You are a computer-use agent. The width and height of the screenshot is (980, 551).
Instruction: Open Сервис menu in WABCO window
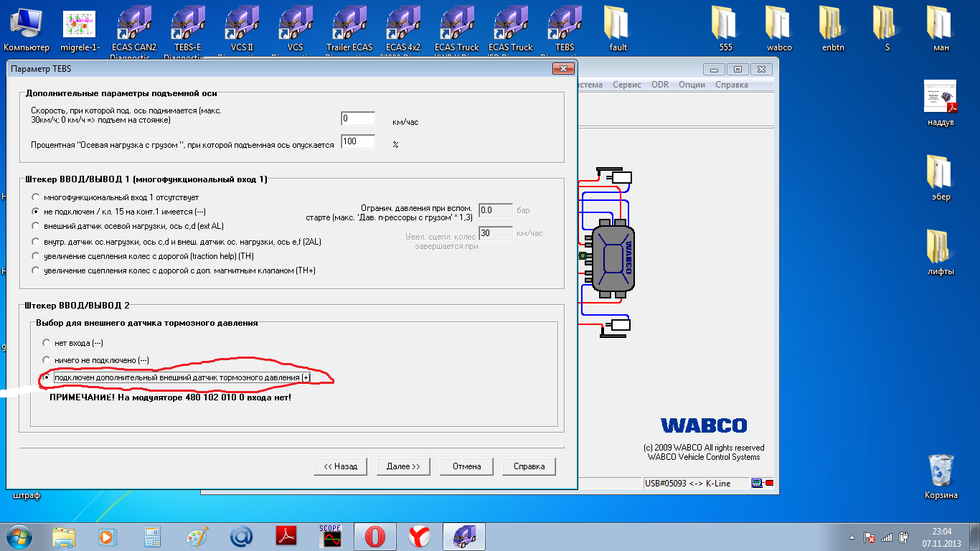(x=626, y=85)
